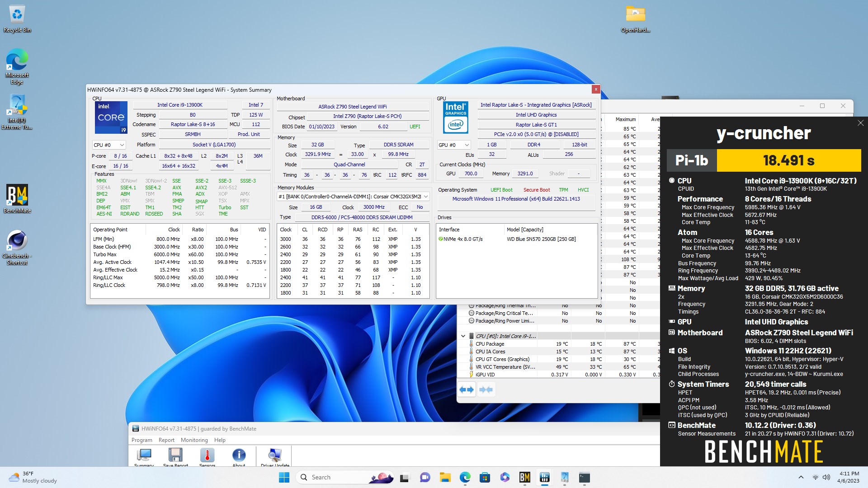The image size is (868, 488).
Task: Select the iGPU VID sensor row
Action: 559,375
